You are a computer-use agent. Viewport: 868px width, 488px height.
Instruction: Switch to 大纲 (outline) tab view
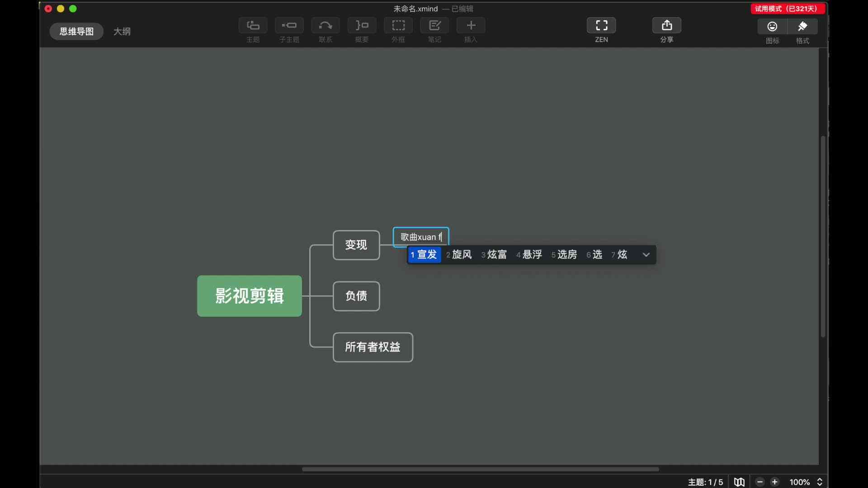tap(122, 31)
